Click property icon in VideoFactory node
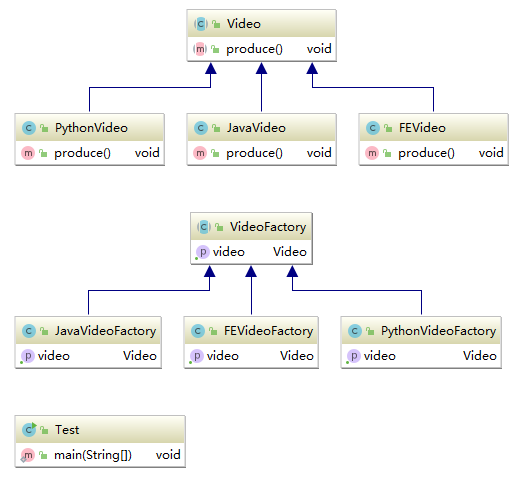 202,252
